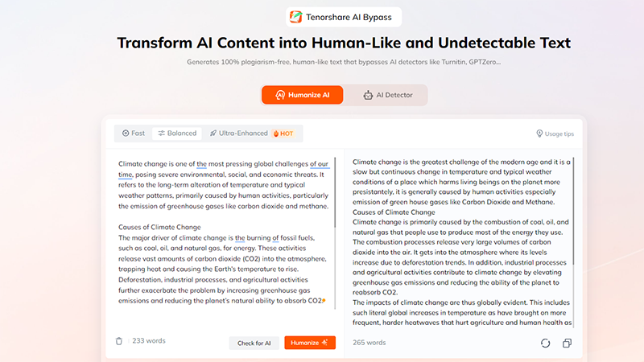Select the Fast mode option
The height and width of the screenshot is (362, 644).
point(134,134)
